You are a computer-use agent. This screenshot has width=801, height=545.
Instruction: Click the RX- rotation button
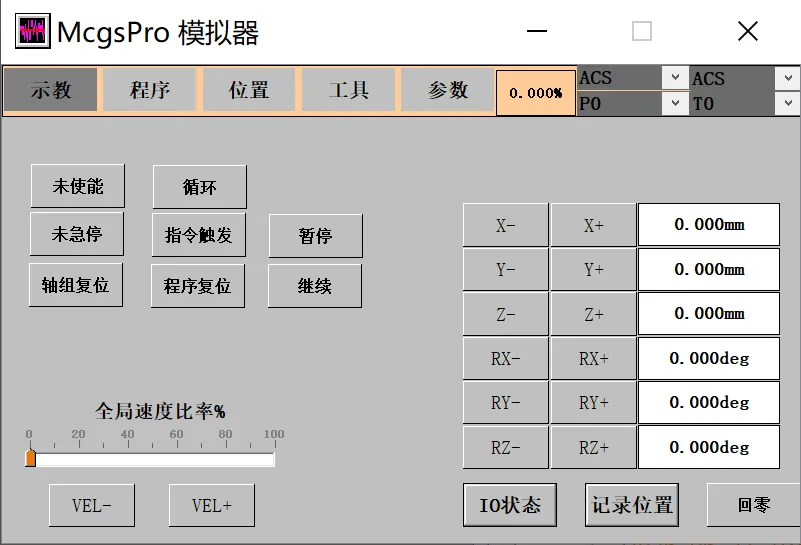(x=506, y=358)
